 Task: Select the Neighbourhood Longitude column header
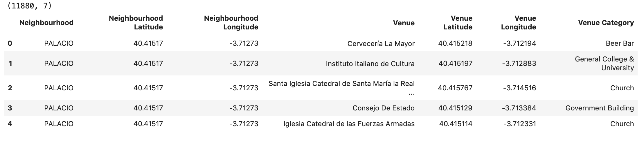[231, 23]
